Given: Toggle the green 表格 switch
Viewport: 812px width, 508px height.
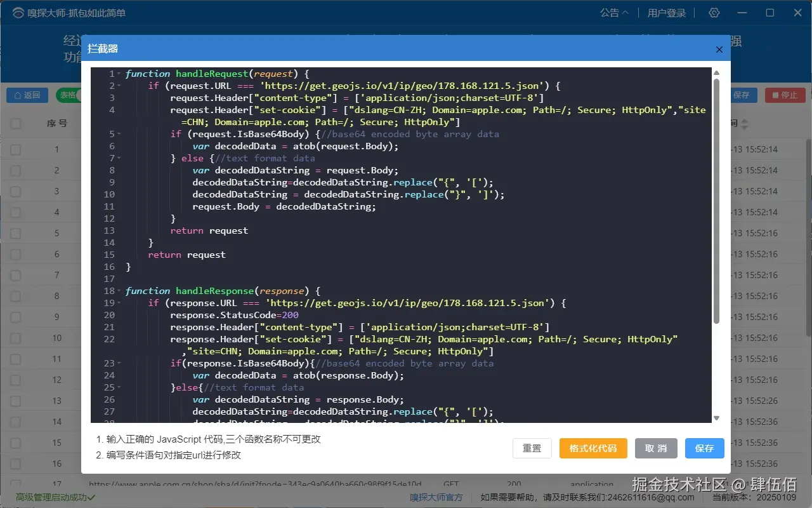Looking at the screenshot, I should (x=69, y=95).
